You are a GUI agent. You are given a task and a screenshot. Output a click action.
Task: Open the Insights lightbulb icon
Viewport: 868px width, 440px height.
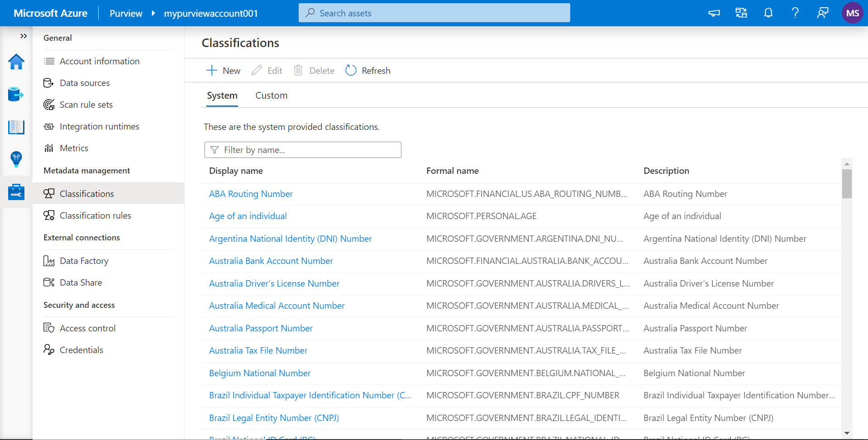click(x=16, y=159)
